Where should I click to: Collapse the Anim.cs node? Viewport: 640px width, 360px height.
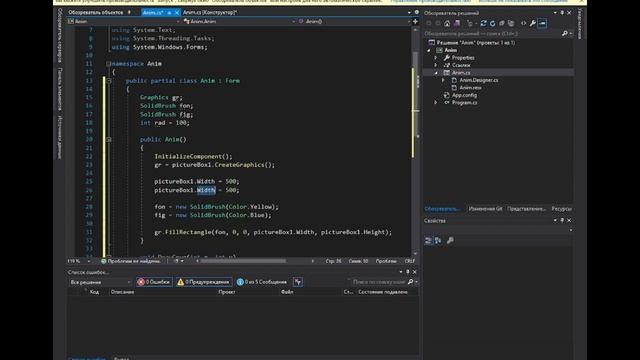point(436,73)
